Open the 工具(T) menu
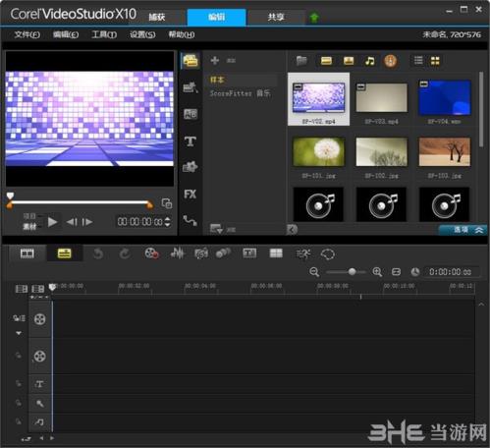Screen dimensions: 490x448 click(104, 34)
